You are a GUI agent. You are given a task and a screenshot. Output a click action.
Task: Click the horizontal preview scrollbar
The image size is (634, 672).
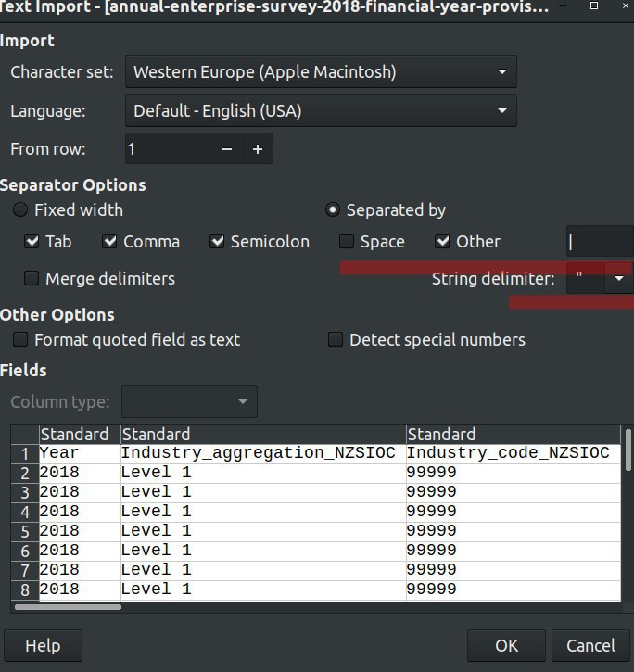point(68,607)
